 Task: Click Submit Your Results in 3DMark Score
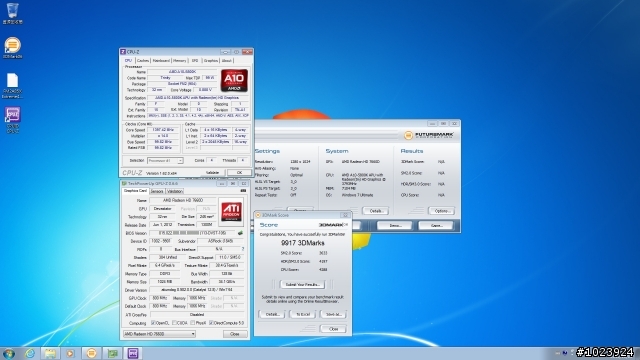click(302, 284)
